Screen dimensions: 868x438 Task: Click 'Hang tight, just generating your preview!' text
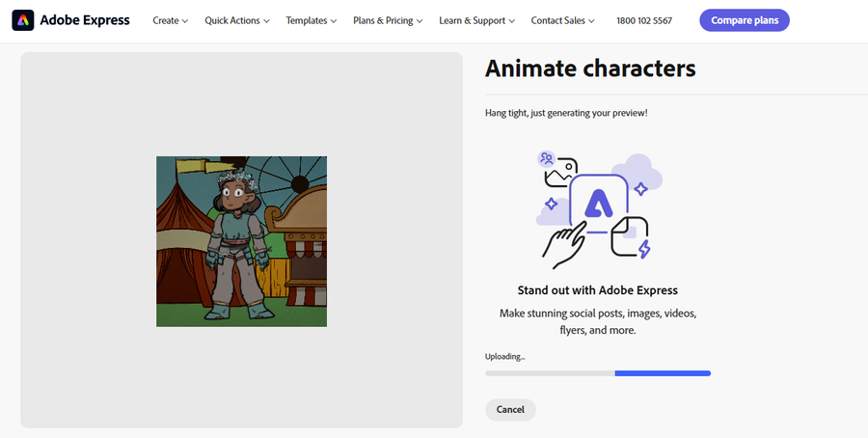566,113
